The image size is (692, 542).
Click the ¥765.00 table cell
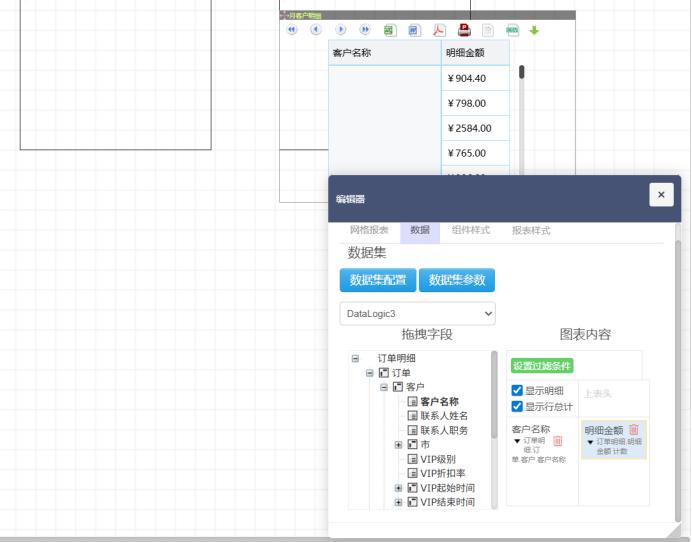475,153
